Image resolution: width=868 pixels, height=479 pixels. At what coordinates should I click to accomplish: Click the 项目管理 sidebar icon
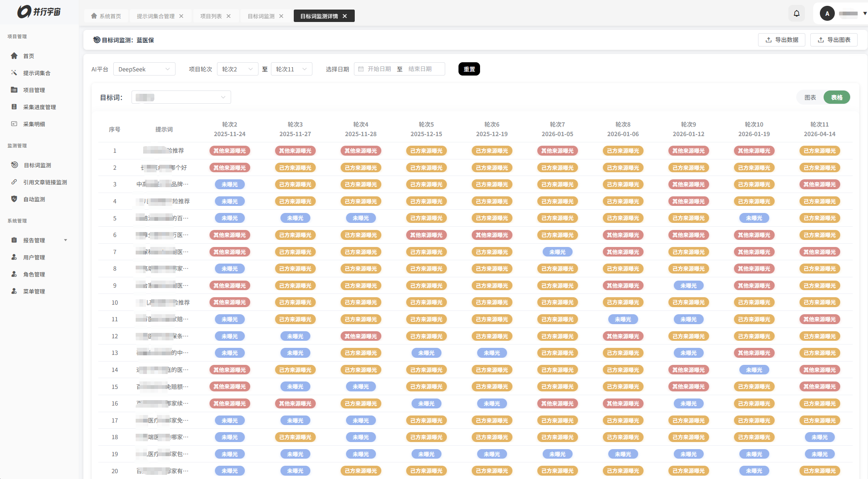[14, 90]
